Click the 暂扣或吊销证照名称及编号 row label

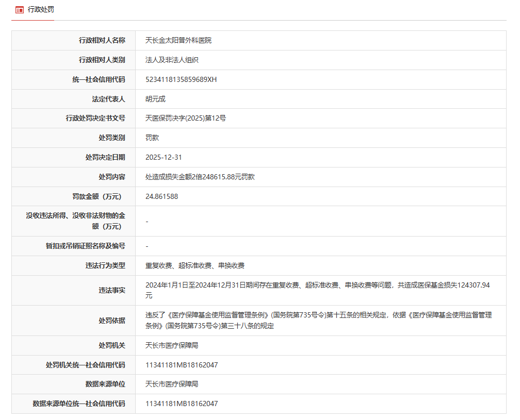pyautogui.click(x=85, y=246)
